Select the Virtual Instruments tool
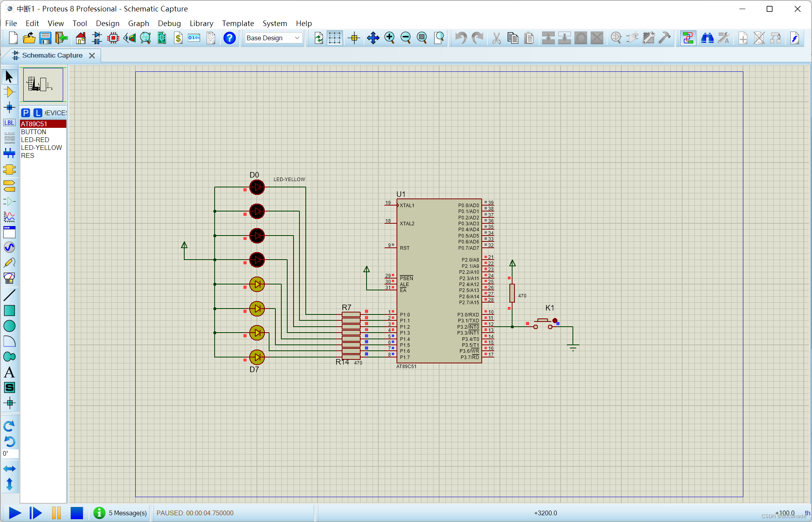Viewport: 812px width, 522px height. 9,278
